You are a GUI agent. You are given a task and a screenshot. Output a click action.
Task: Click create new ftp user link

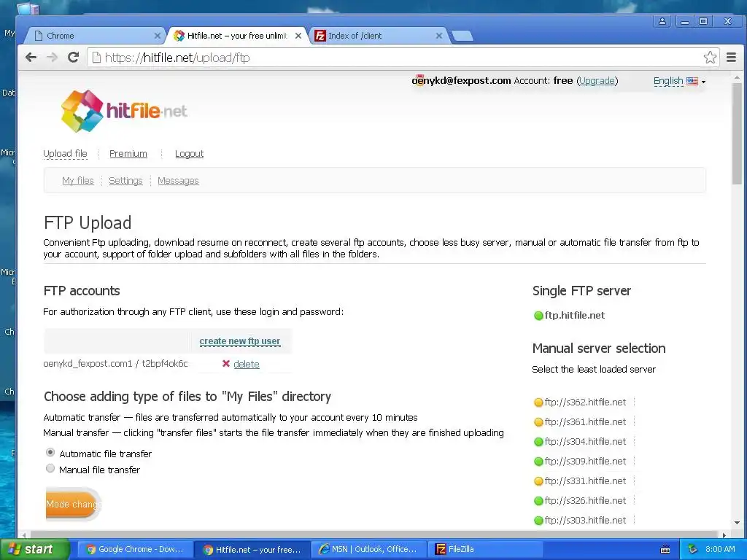tap(239, 341)
